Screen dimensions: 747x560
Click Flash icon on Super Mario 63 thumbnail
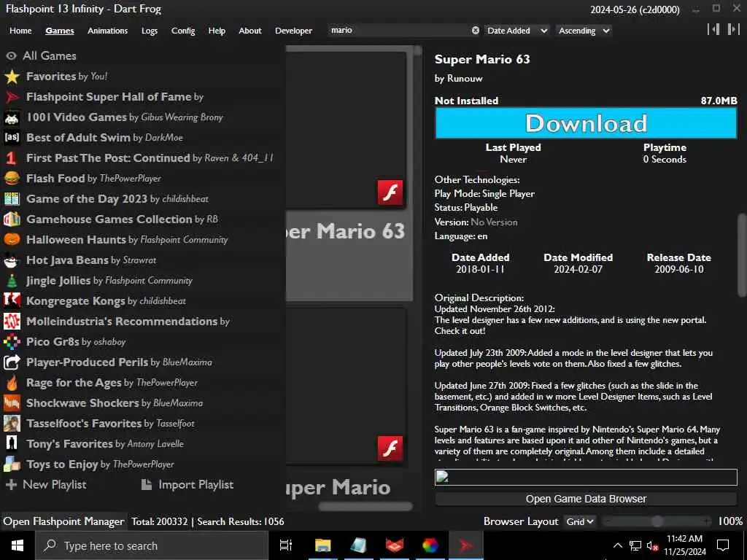[x=390, y=192]
